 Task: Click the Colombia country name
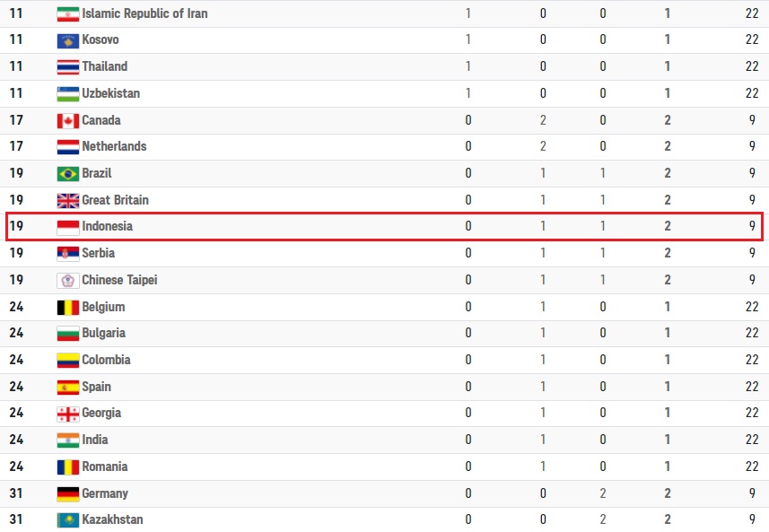[106, 360]
